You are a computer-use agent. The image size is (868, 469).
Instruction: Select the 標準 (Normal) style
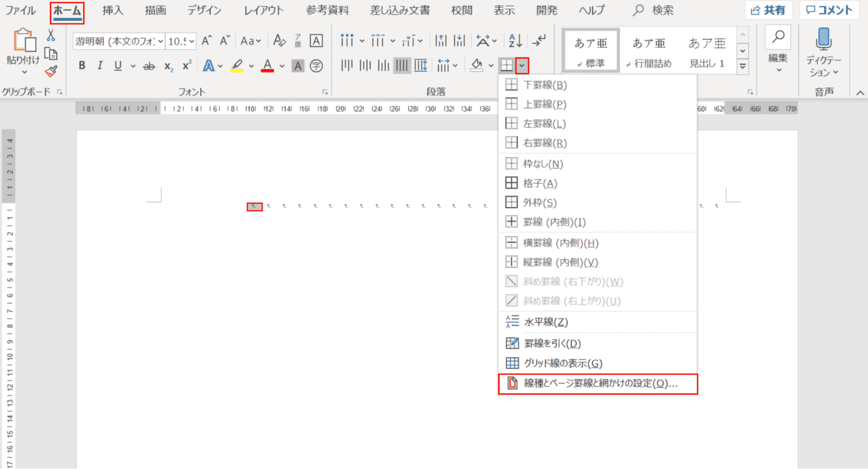pyautogui.click(x=591, y=51)
